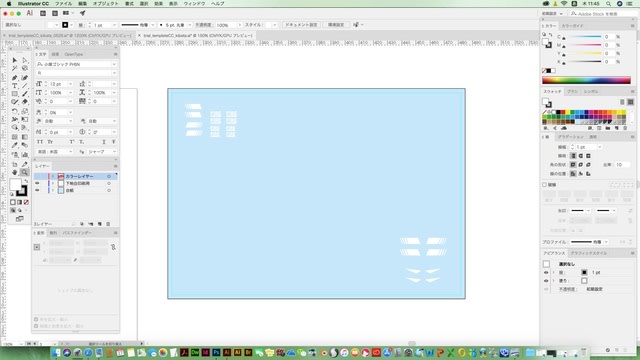Open the オブジェクト menu
The height and width of the screenshot is (360, 640).
click(x=105, y=3)
